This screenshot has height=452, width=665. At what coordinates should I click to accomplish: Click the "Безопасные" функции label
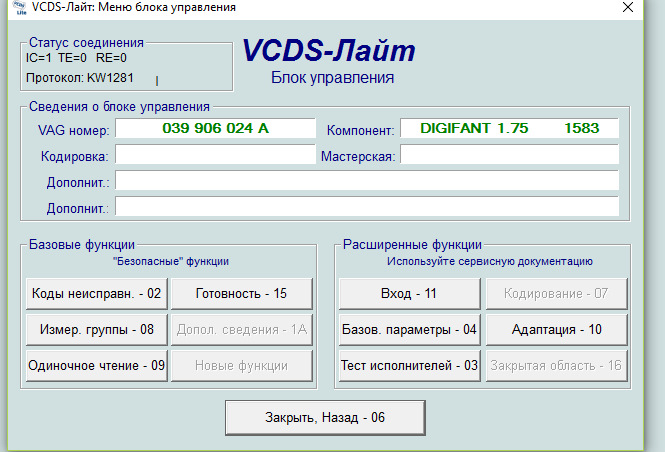tap(171, 261)
